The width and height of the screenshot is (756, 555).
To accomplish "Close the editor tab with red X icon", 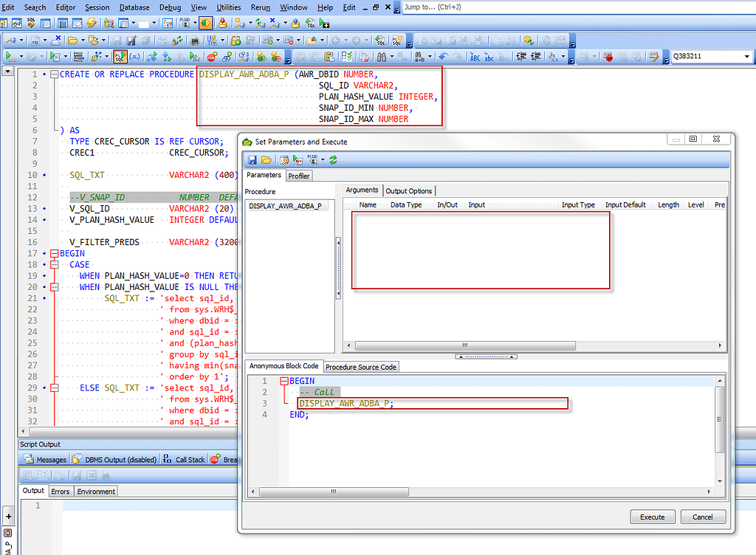I will click(8, 532).
